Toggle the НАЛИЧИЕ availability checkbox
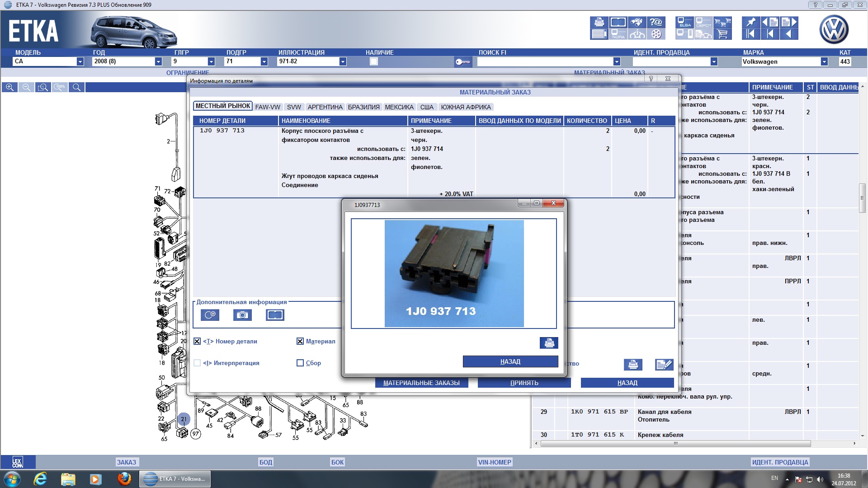Image resolution: width=868 pixels, height=488 pixels. pos(374,61)
